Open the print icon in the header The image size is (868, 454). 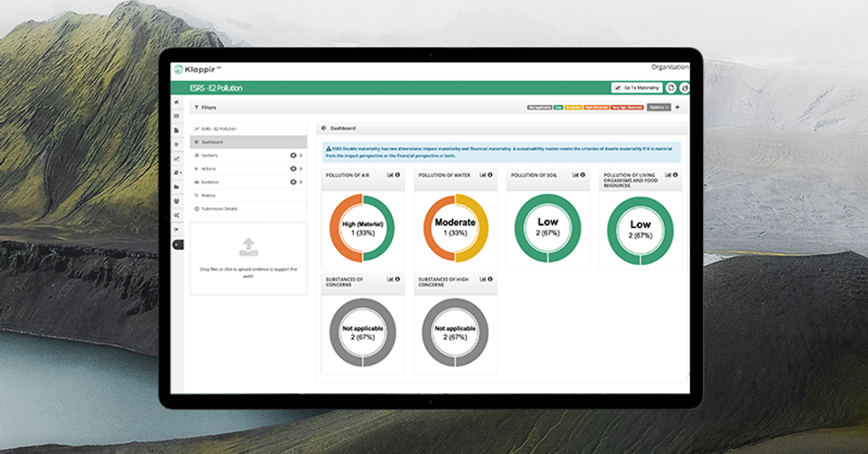pos(684,86)
